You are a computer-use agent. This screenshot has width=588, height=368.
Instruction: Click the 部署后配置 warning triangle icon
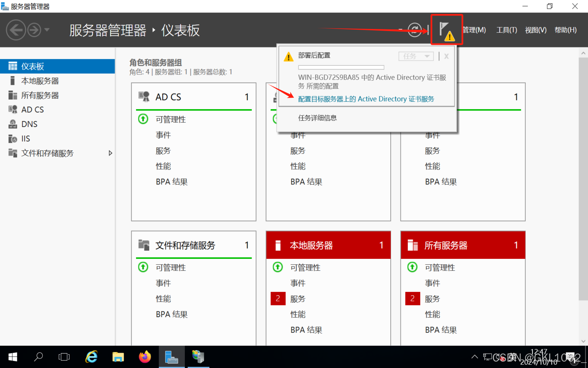[289, 57]
